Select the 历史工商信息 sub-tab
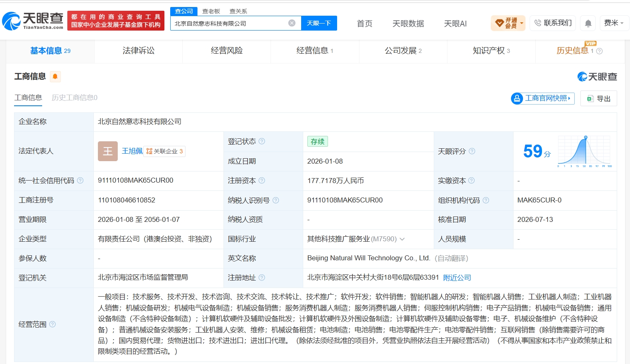Image resolution: width=630 pixels, height=364 pixels. click(74, 98)
